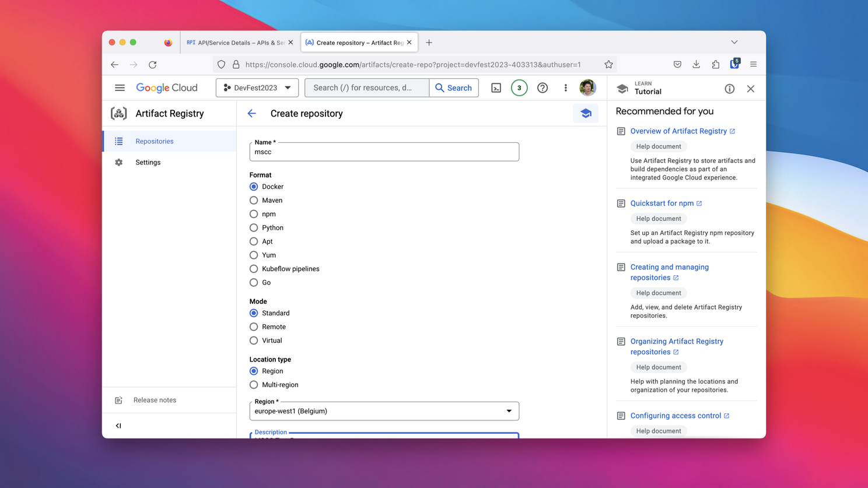List all tabs with the chevron
The height and width of the screenshot is (488, 868).
click(734, 43)
